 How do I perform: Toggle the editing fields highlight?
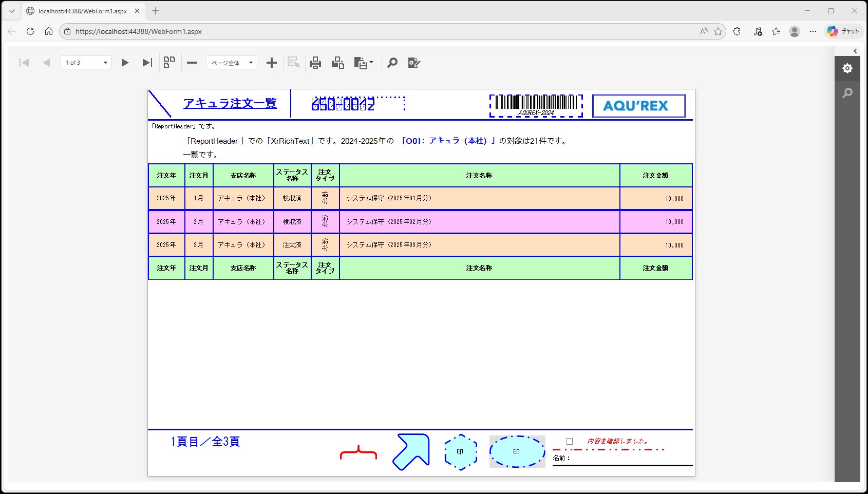[414, 63]
